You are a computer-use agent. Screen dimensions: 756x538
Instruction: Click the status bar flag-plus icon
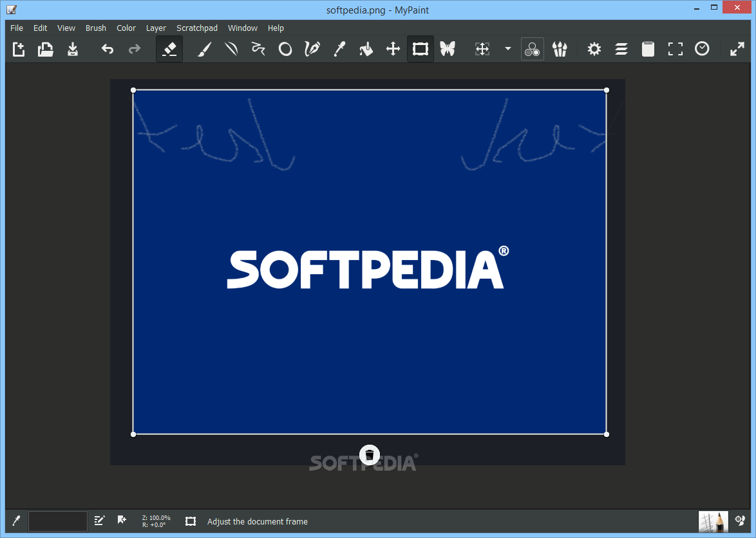[122, 520]
